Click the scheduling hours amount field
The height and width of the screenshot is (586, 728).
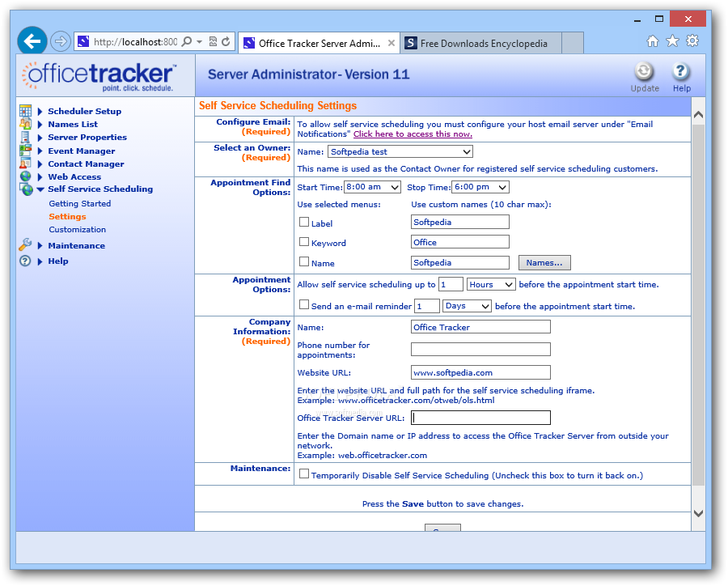(x=451, y=284)
